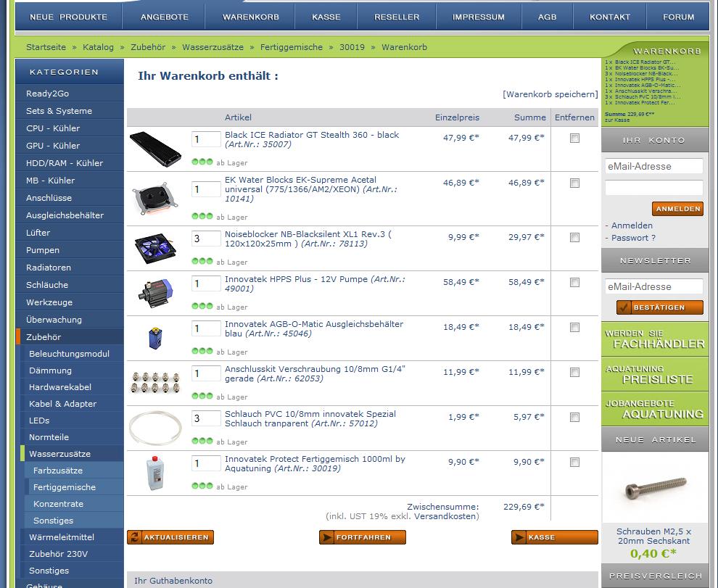Open the Black ICE Radiator product image
Viewport: 718px width, 588px height.
pyautogui.click(x=155, y=149)
